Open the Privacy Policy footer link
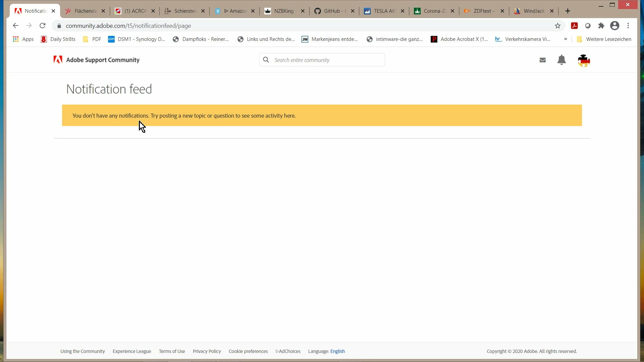Screen dimensions: 644x362 click(x=207, y=351)
